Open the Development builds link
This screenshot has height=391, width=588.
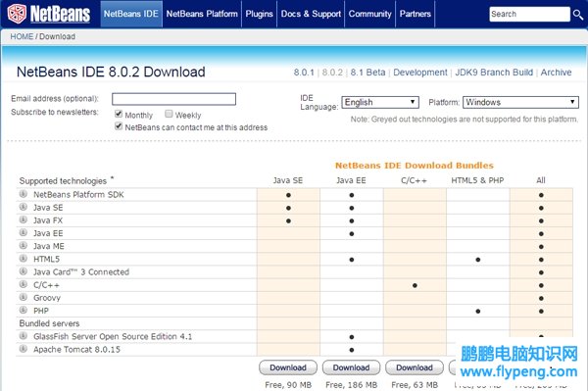coord(420,73)
